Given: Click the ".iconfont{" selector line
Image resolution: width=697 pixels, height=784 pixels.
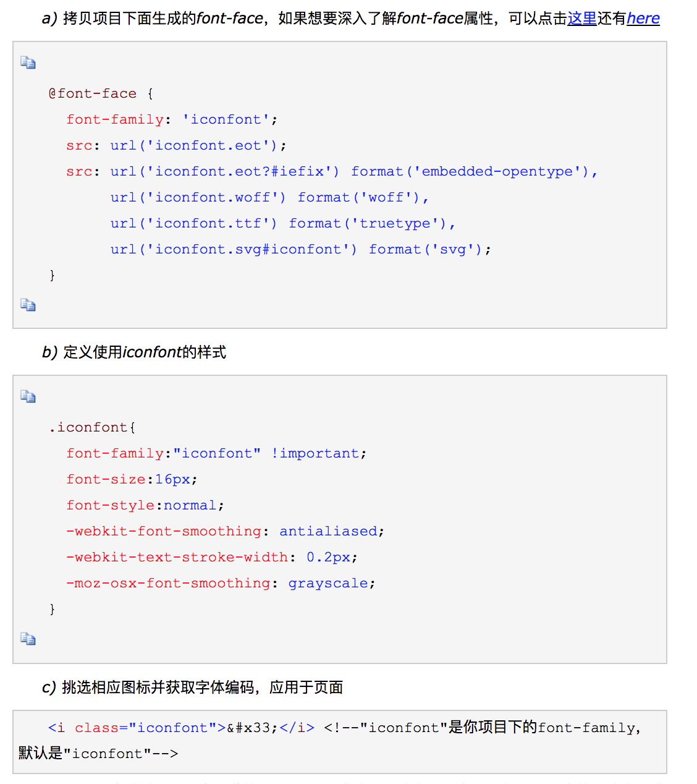Looking at the screenshot, I should [93, 427].
